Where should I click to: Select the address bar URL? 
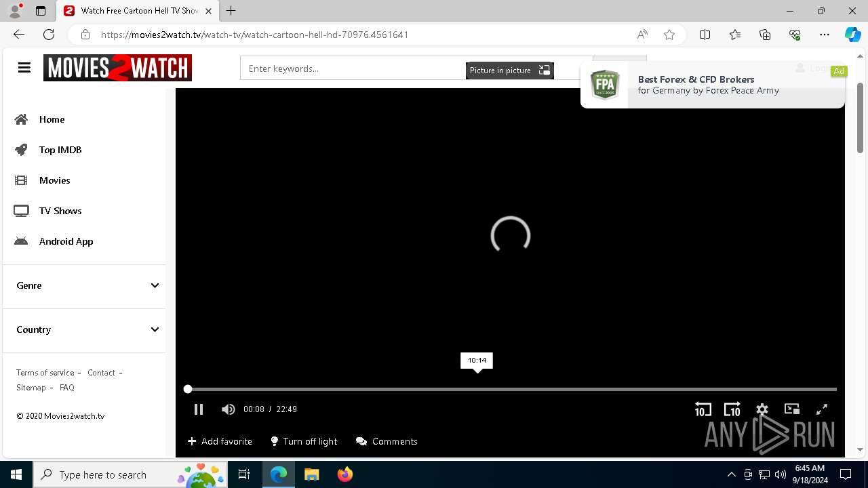254,35
